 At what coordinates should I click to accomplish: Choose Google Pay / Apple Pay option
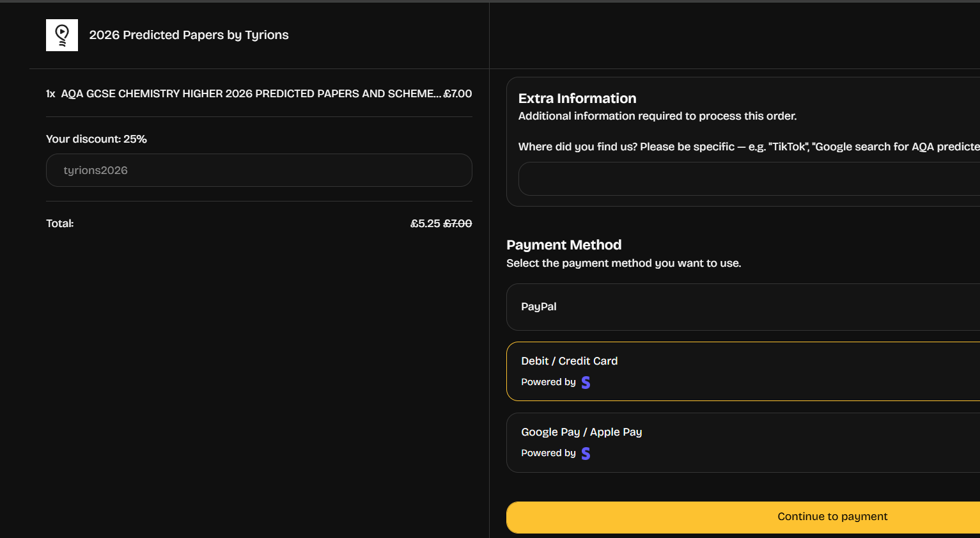click(743, 443)
